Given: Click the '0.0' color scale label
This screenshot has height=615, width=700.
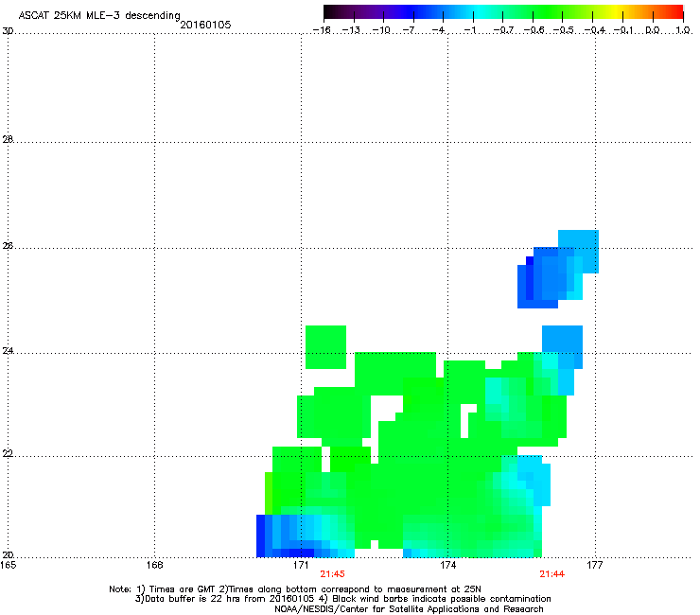Looking at the screenshot, I should pos(653,30).
